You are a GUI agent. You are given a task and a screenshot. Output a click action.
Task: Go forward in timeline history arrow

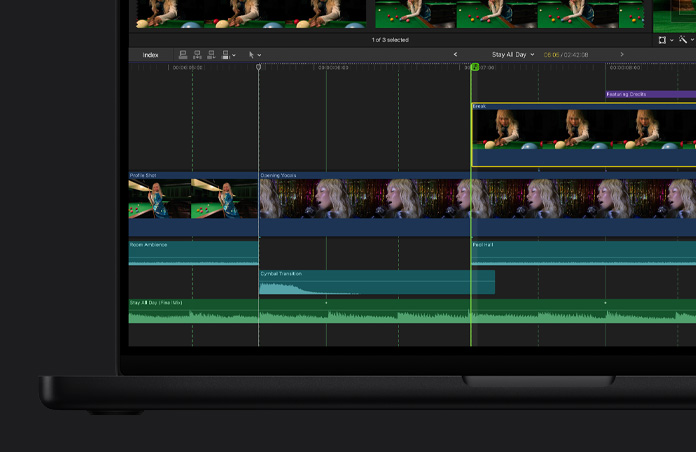coord(622,55)
